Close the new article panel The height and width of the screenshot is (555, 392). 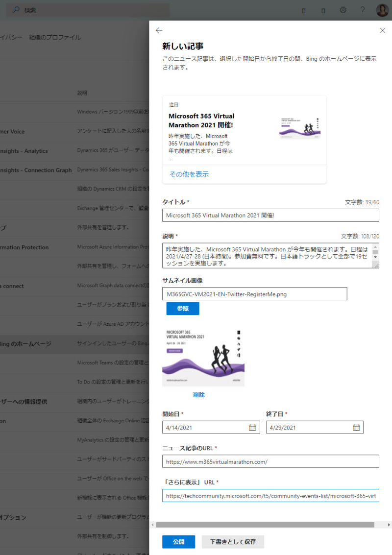pyautogui.click(x=382, y=30)
